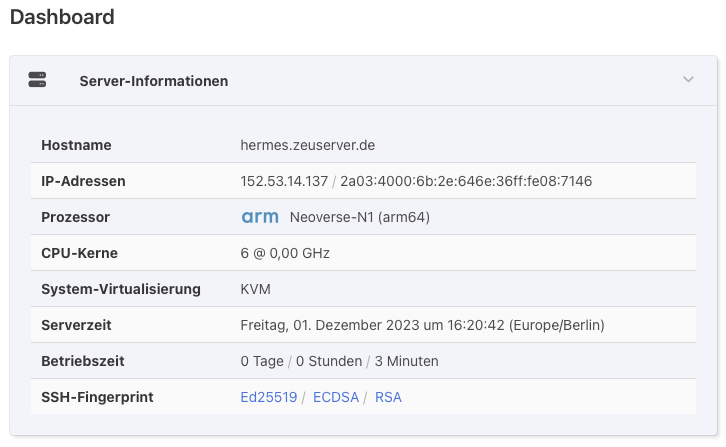Click the server stack icon
Screen dimensions: 726x447
[38, 80]
